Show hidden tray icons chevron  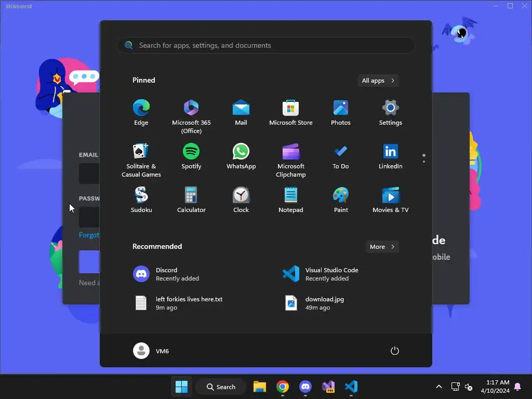click(438, 387)
